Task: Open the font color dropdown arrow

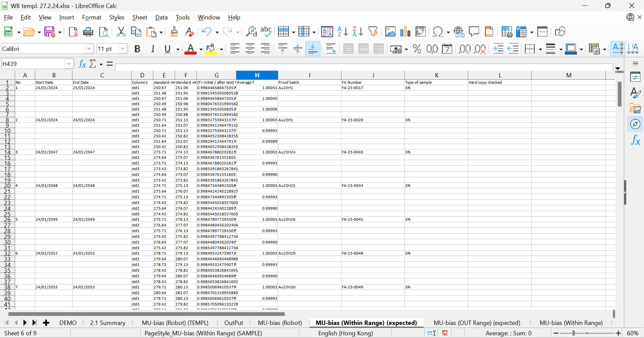Action: point(201,50)
